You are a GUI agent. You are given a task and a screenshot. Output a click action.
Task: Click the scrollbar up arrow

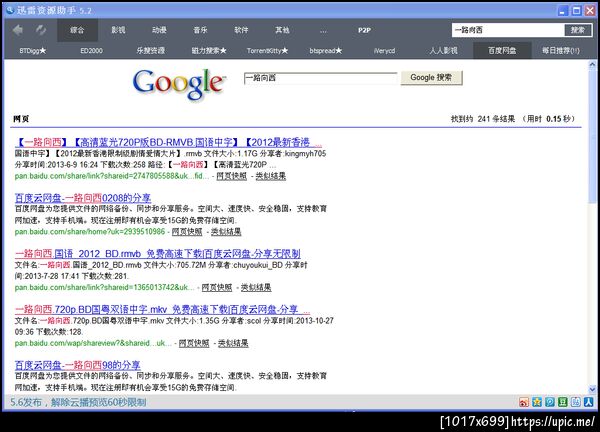592,65
